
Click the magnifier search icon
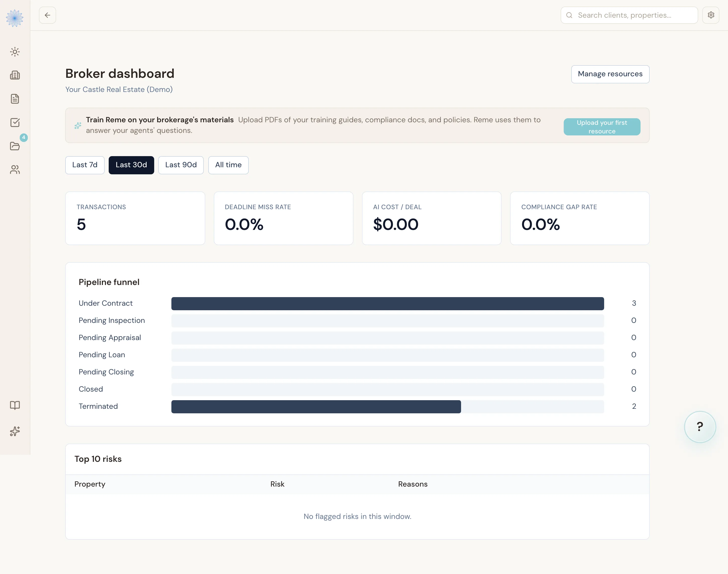[x=569, y=15]
